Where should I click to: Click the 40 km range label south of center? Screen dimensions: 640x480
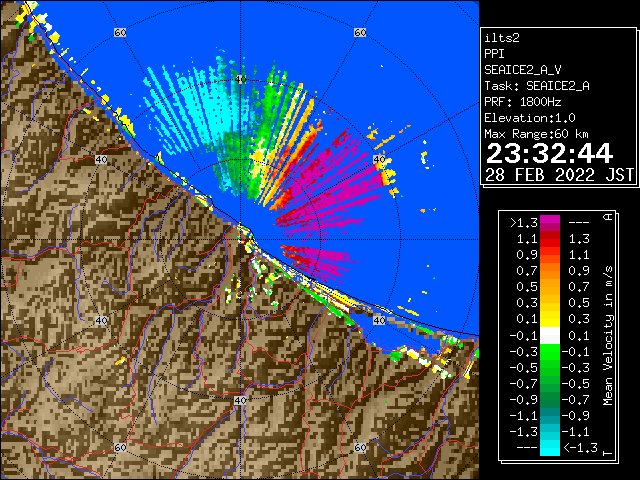(240, 400)
